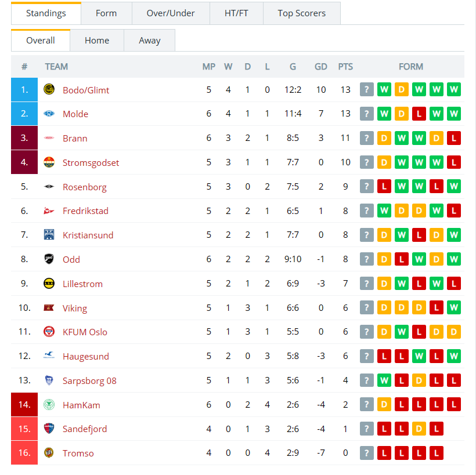This screenshot has width=476, height=475.
Task: Click the Lillestrom yellow LSK badge
Action: [49, 284]
